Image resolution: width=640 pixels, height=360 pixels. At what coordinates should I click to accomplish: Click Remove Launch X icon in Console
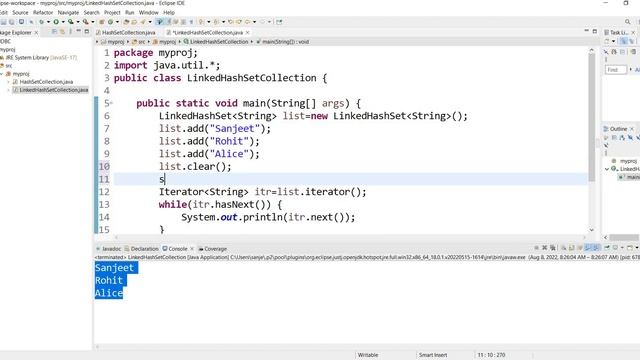(544, 248)
